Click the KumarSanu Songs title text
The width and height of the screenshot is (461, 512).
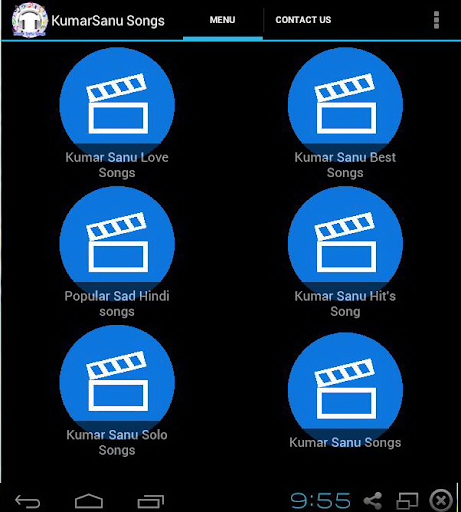point(108,21)
